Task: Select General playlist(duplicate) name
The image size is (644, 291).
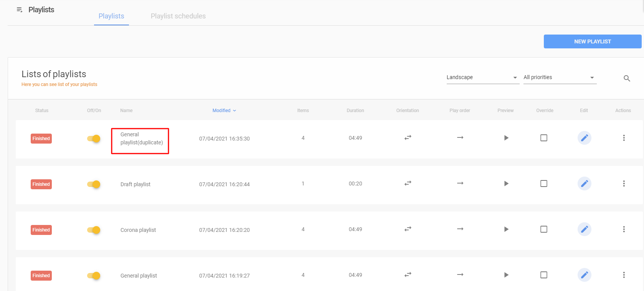Action: coord(142,139)
